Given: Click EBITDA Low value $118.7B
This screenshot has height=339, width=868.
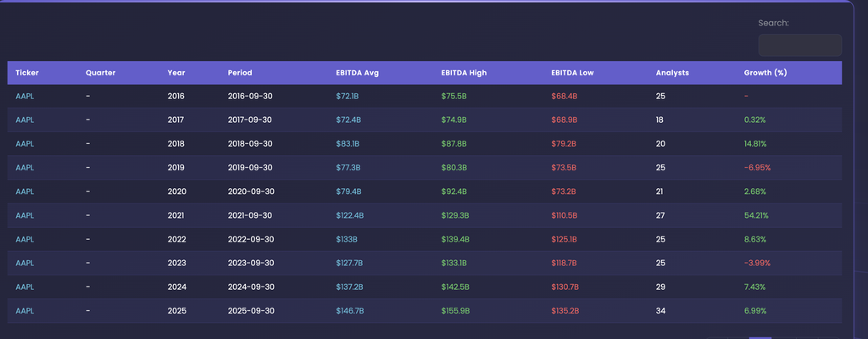Looking at the screenshot, I should coord(565,263).
